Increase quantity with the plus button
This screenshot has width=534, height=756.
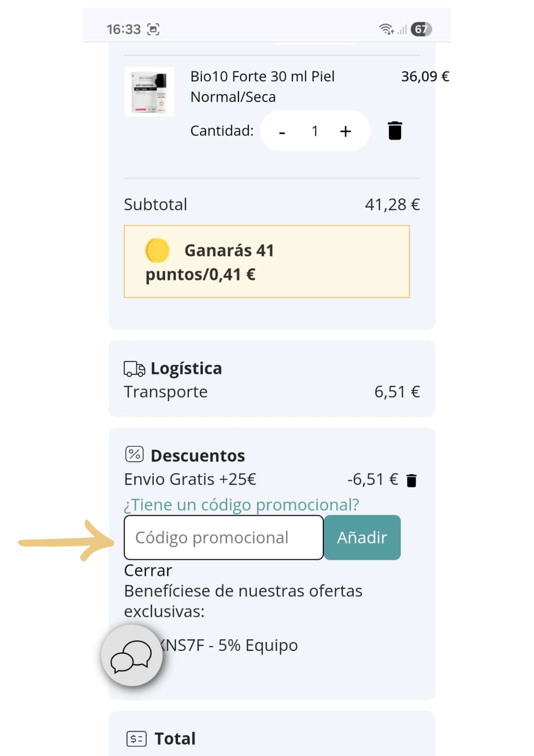coord(345,132)
